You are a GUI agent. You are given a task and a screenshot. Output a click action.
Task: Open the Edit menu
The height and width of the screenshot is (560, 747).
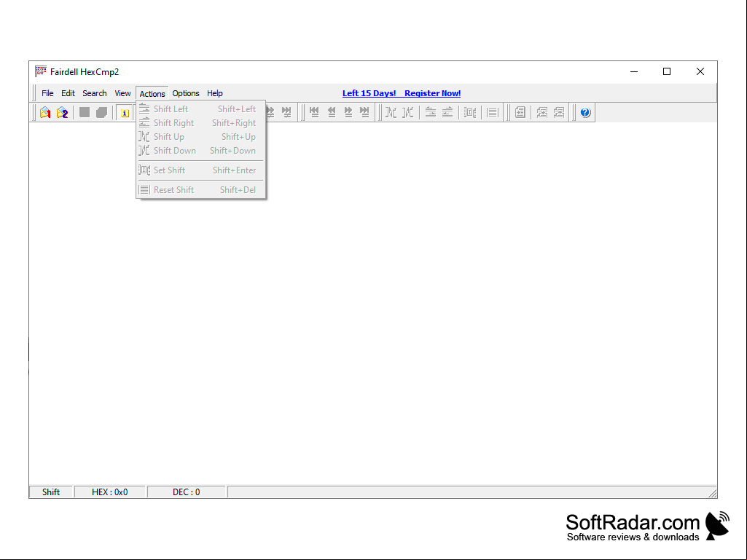pos(68,93)
